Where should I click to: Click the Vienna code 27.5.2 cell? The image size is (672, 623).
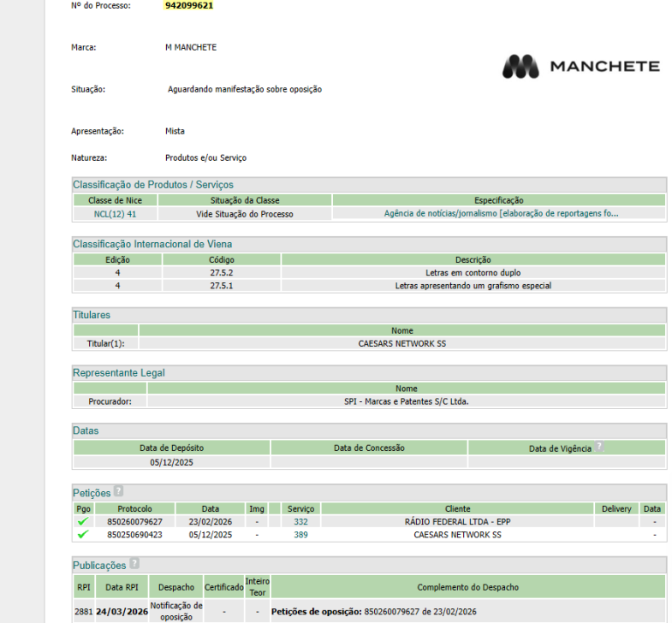222,272
